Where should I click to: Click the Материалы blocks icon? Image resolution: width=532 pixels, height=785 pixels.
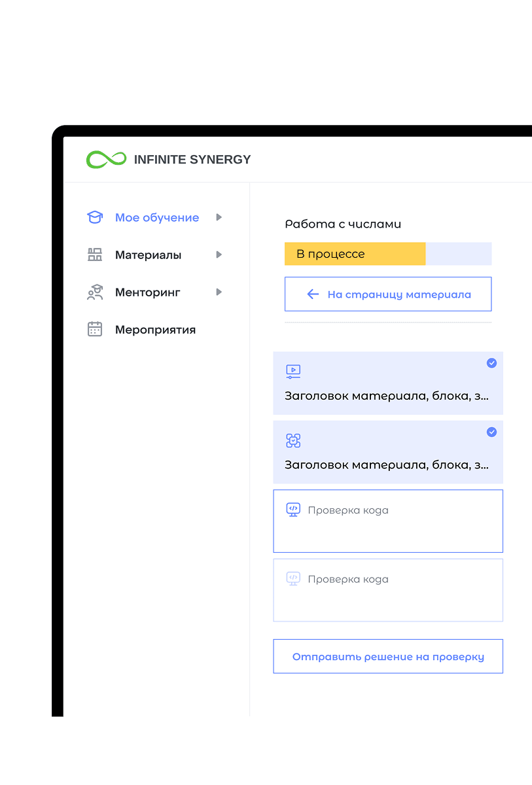[95, 255]
